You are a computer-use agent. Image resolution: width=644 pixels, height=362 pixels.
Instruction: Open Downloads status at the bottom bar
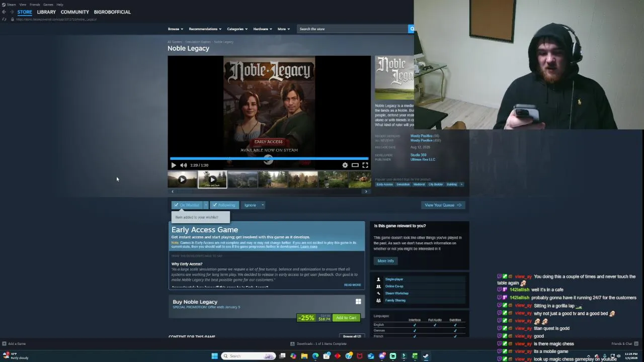pyautogui.click(x=318, y=344)
